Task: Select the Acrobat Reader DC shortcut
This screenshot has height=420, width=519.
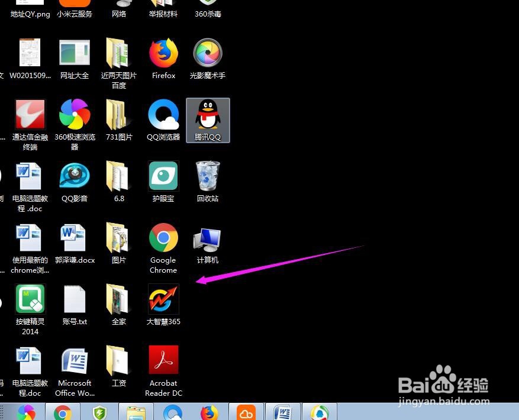Action: [163, 371]
